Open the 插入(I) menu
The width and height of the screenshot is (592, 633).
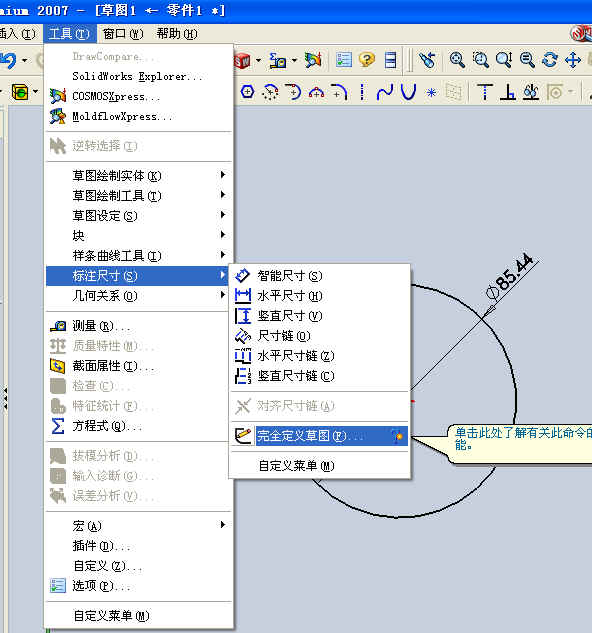[18, 34]
